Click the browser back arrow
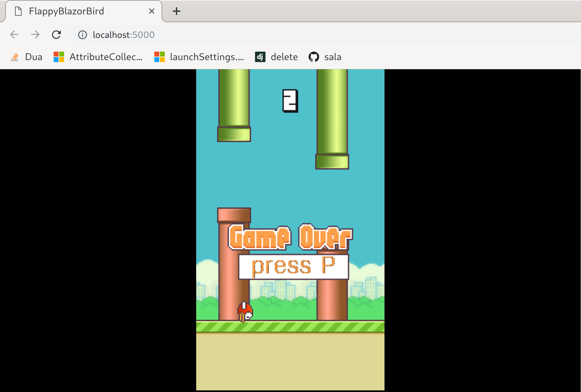This screenshot has width=581, height=392. [14, 35]
